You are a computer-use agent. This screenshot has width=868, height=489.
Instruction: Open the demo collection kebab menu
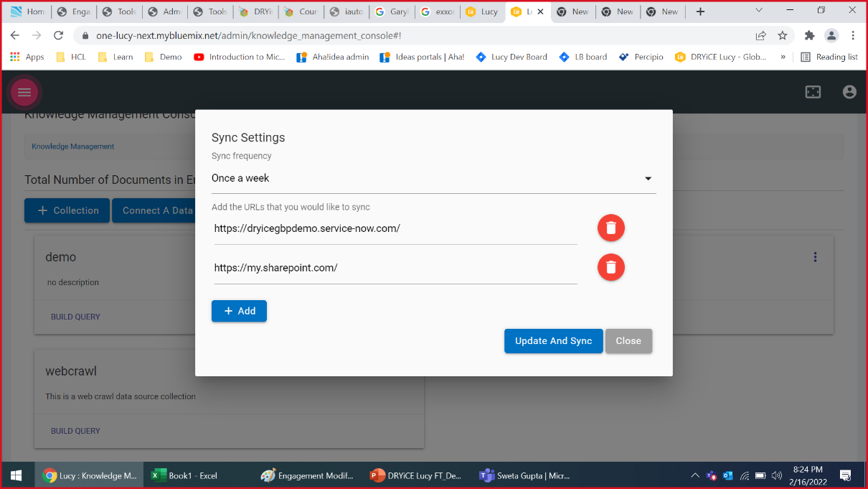815,256
